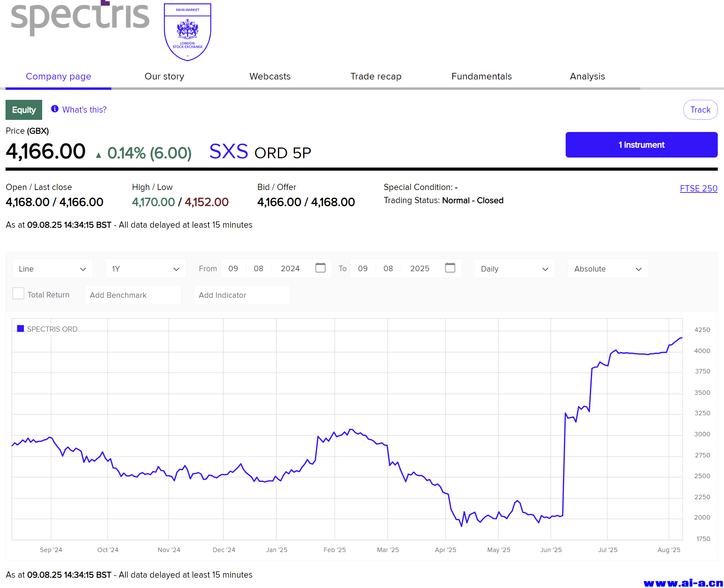The image size is (724, 588).
Task: Click the Dec '24 x-axis label
Action: pyautogui.click(x=224, y=550)
